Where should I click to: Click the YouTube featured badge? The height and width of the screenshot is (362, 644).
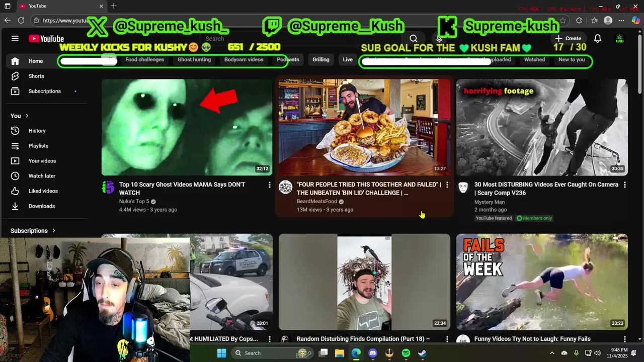pos(494,218)
